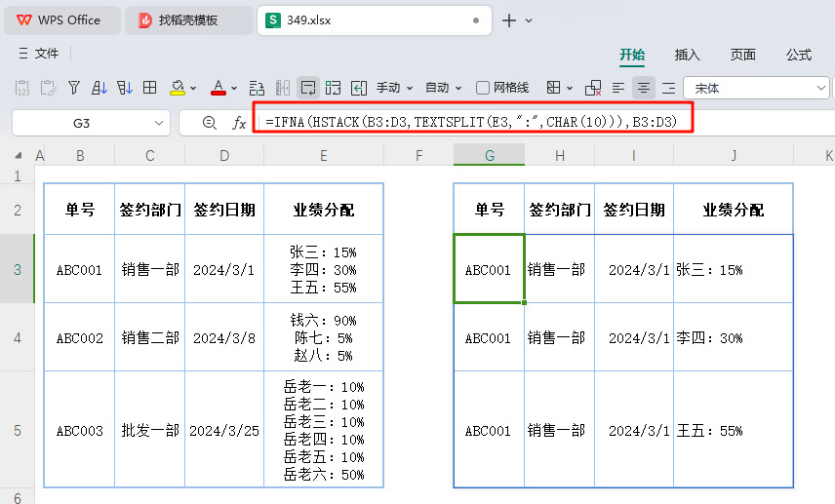Click the red 稻壳 template icon
The image size is (835, 504).
pyautogui.click(x=144, y=20)
